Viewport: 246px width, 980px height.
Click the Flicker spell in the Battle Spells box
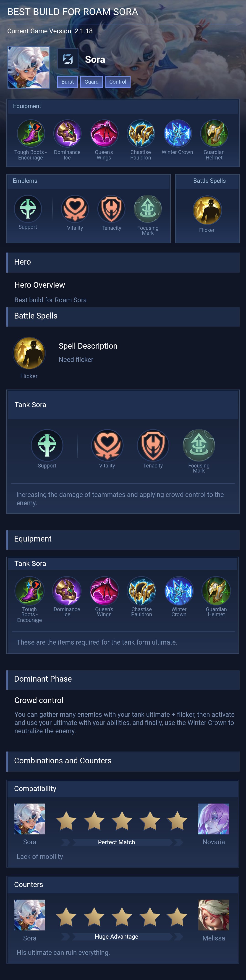click(207, 210)
